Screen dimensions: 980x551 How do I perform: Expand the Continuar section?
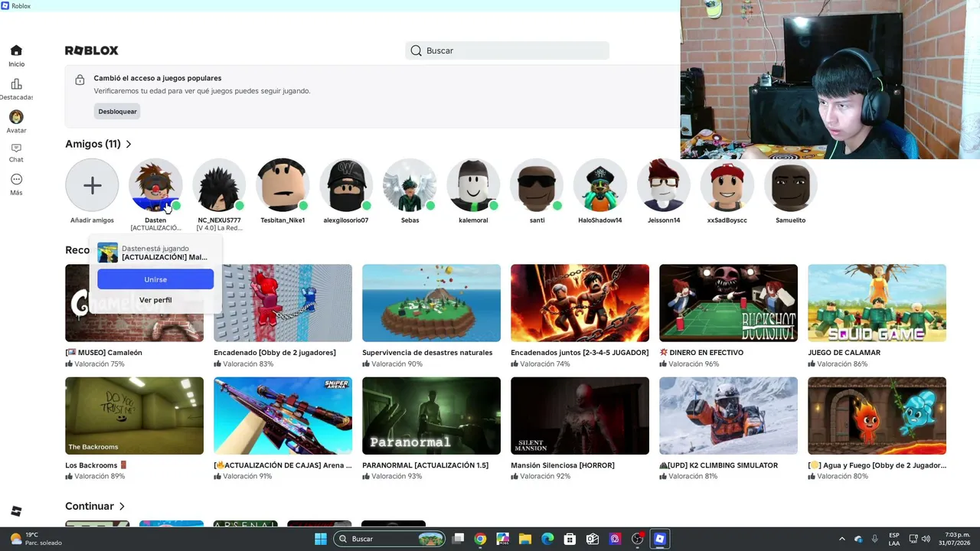95,506
